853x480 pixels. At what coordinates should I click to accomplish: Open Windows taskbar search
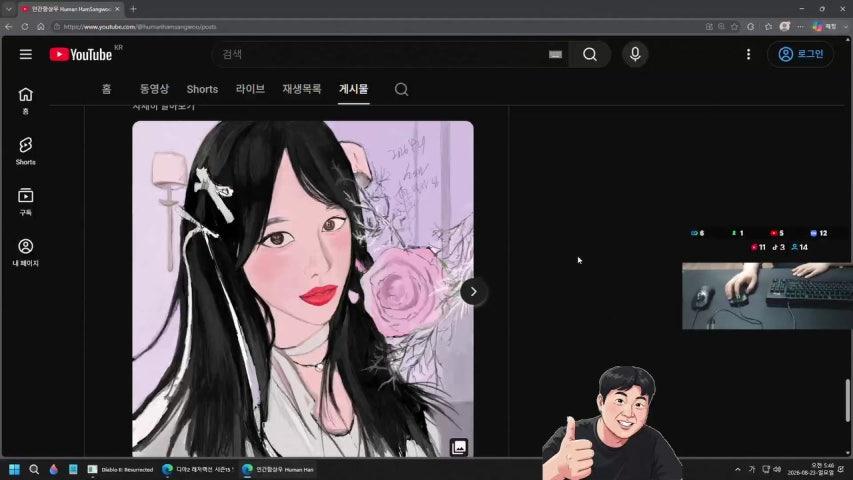[x=34, y=469]
